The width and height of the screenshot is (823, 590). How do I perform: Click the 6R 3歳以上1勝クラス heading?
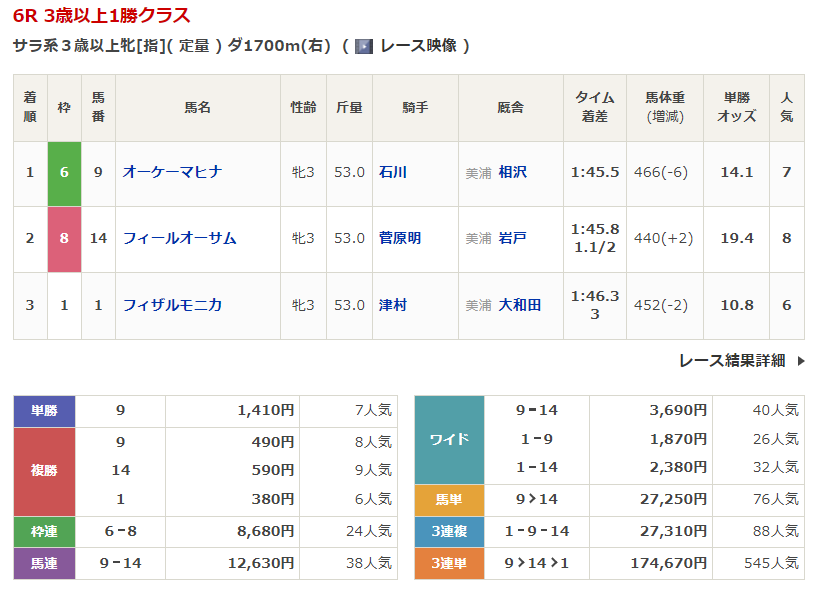tap(101, 16)
